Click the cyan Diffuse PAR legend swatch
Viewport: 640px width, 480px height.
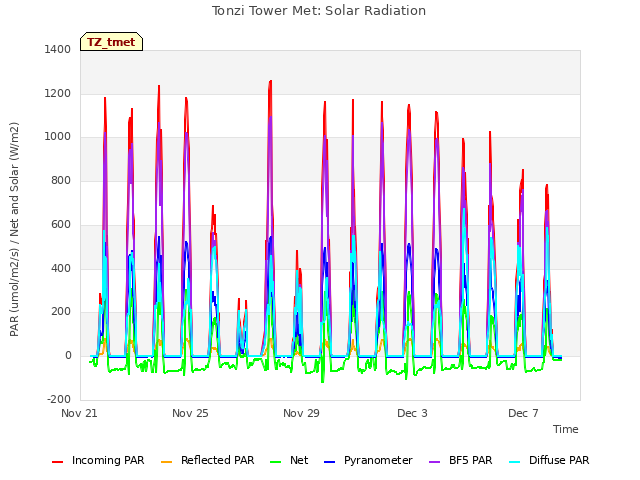515,462
